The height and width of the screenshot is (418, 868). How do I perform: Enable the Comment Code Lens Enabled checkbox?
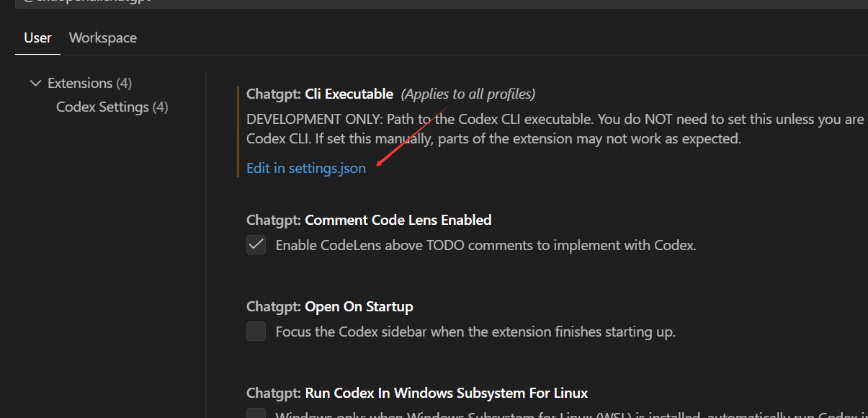click(x=256, y=245)
